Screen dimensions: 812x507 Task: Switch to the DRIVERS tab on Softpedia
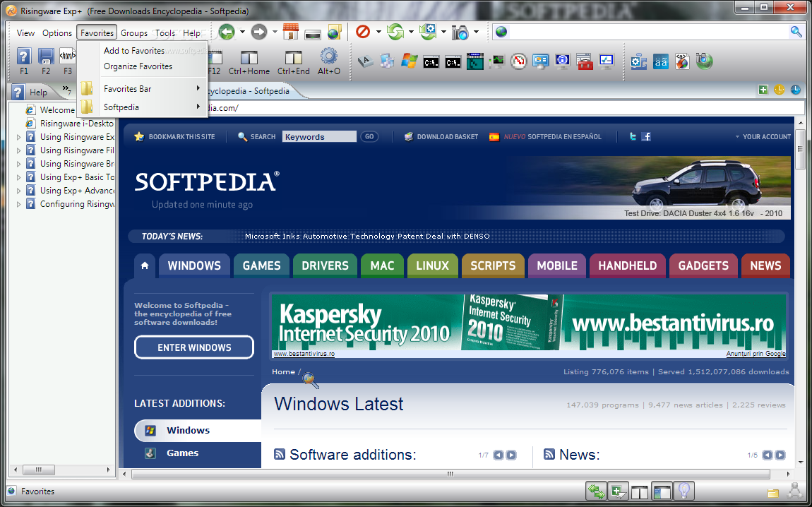pos(326,266)
